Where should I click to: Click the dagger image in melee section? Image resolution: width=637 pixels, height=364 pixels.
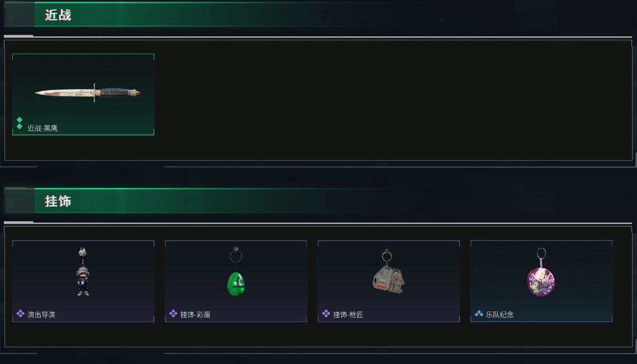pos(87,93)
